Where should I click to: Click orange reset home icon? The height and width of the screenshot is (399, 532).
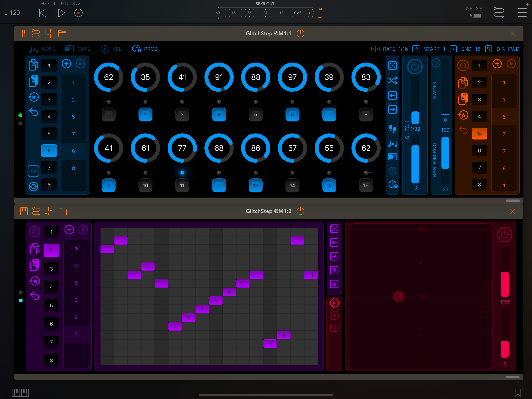pyautogui.click(x=463, y=115)
